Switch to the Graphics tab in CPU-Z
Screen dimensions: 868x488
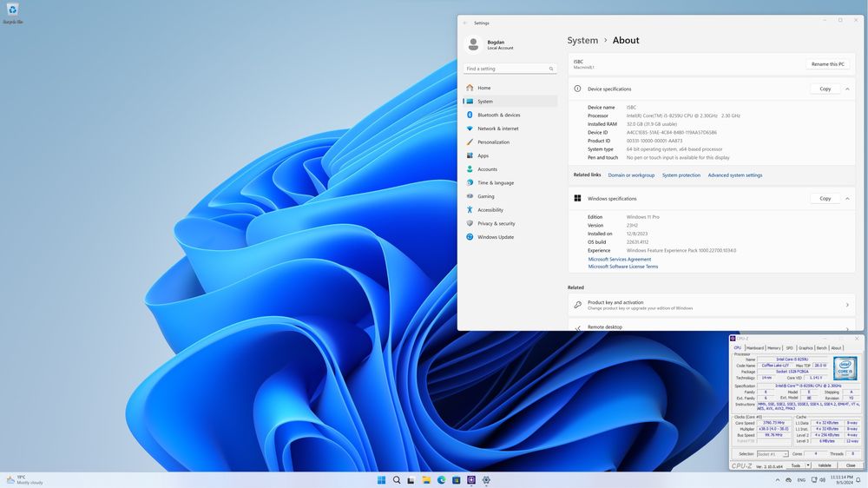click(806, 348)
